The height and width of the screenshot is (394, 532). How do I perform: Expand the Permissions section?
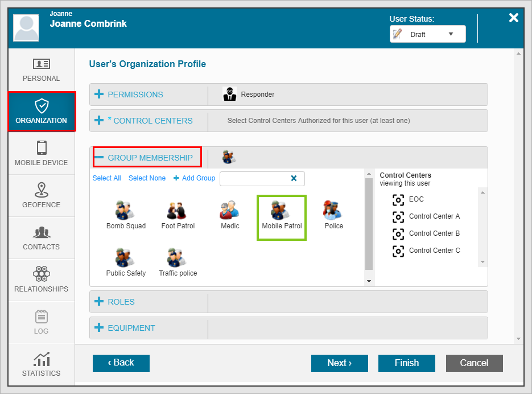[135, 95]
